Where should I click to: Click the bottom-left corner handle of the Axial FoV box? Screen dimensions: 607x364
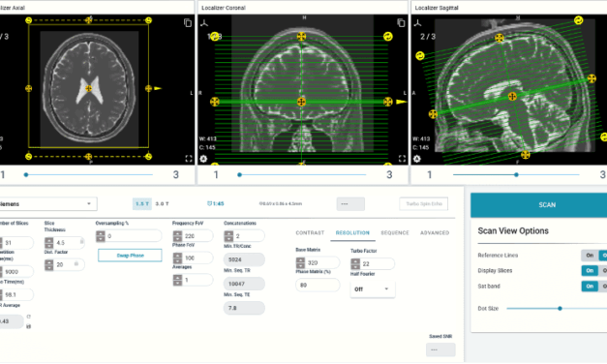pos(29,157)
